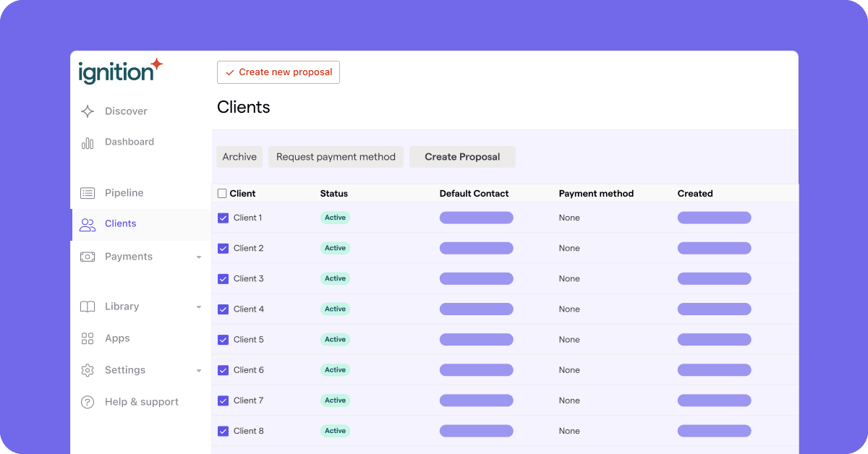Viewport: 868px width, 454px height.
Task: Click the Active badge on Client 3
Action: [335, 278]
